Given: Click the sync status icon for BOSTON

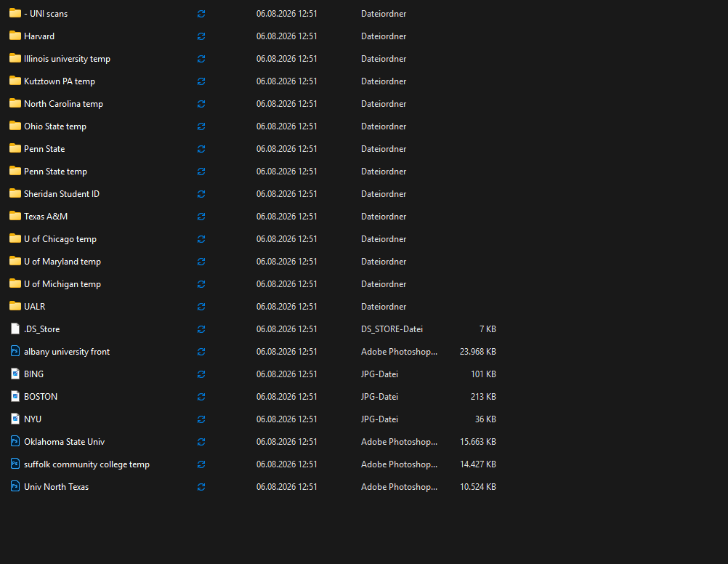Looking at the screenshot, I should click(x=201, y=397).
